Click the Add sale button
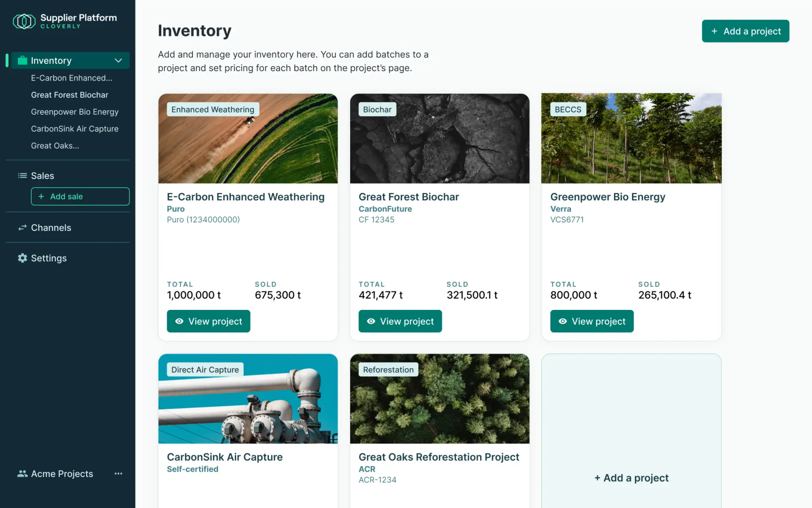 (x=80, y=196)
